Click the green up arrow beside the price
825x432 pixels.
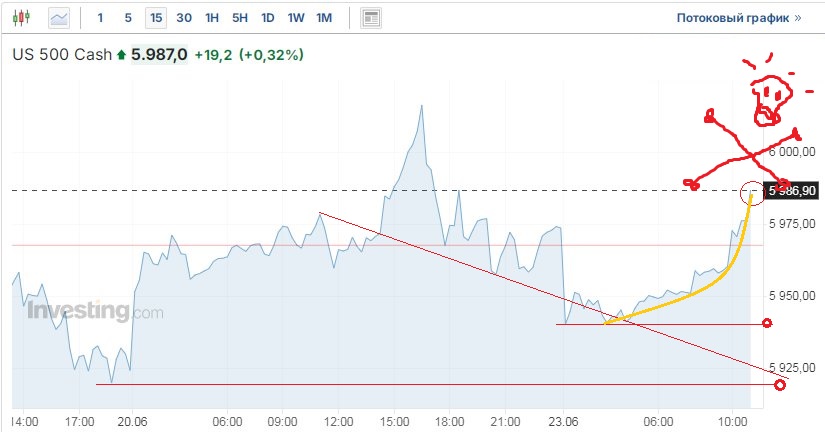[122, 55]
